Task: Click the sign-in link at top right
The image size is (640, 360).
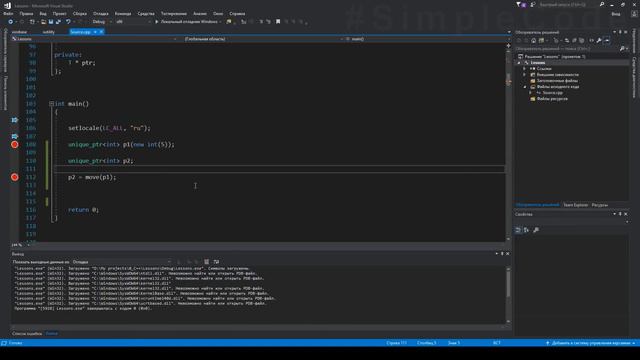Action: [616, 13]
